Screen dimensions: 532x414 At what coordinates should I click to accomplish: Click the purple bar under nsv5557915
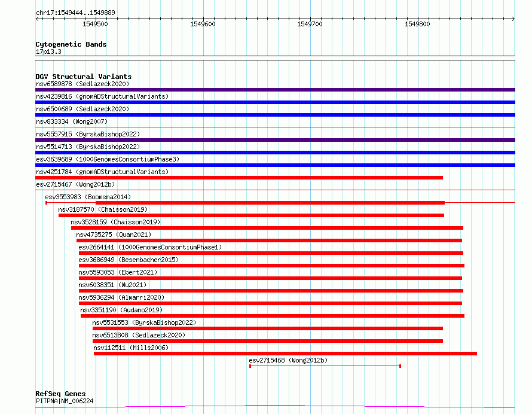tap(275, 140)
